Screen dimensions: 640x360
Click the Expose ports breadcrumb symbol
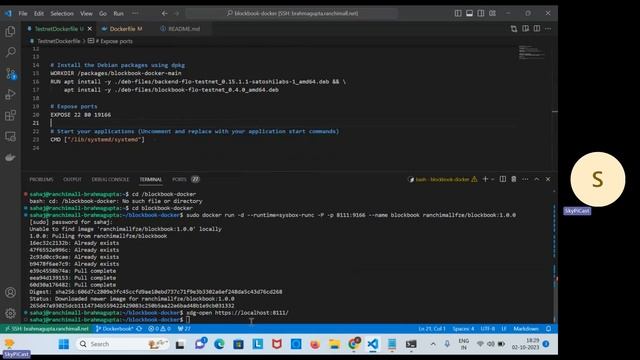click(x=110, y=41)
